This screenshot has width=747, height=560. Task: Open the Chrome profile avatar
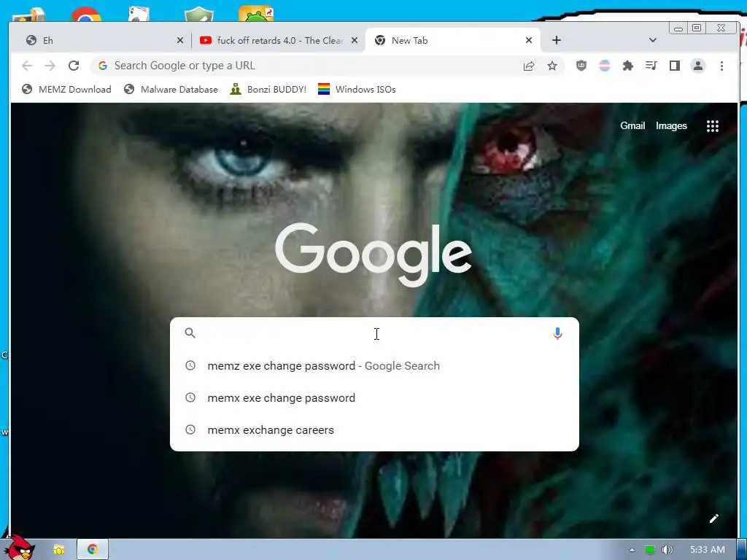[698, 66]
